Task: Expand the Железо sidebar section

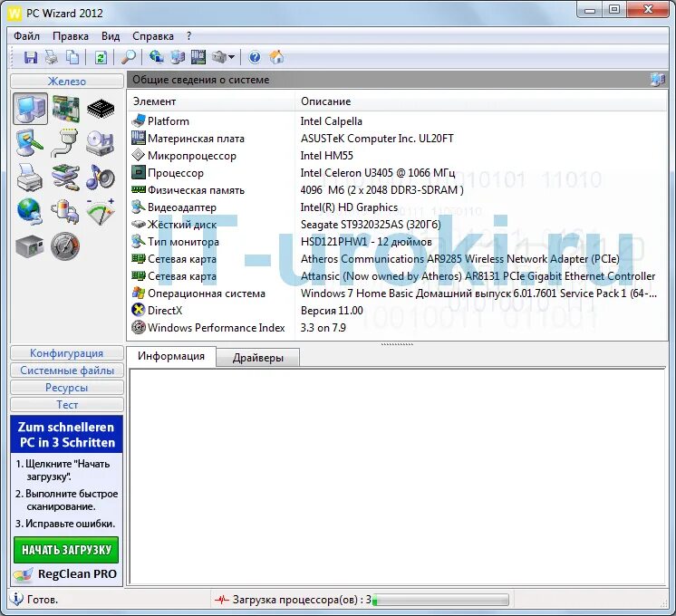Action: tap(67, 81)
